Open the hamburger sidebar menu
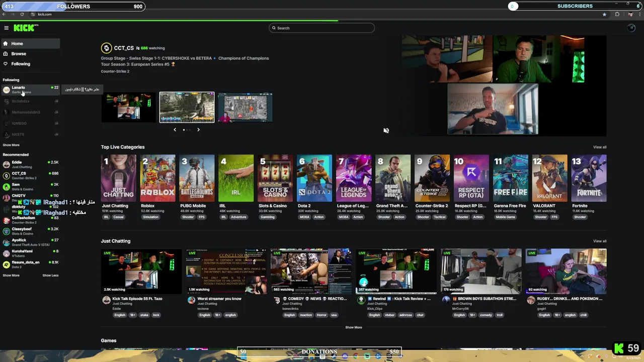The width and height of the screenshot is (644, 362). coord(6,28)
